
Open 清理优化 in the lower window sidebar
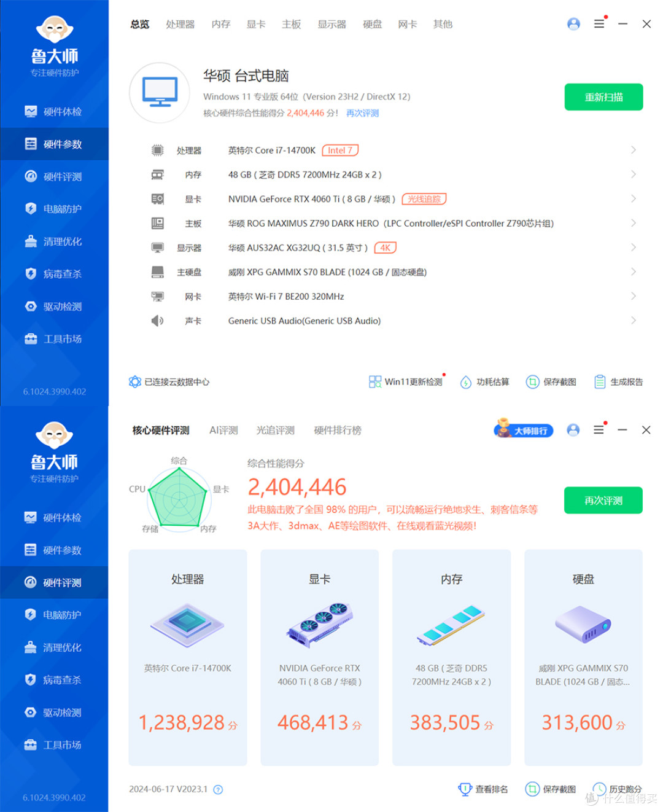[54, 647]
